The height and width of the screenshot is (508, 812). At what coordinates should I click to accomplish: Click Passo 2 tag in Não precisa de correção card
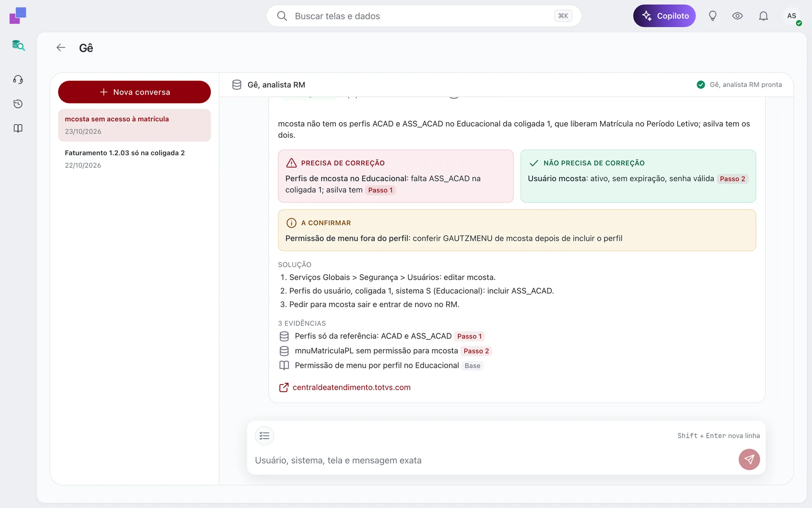(732, 179)
